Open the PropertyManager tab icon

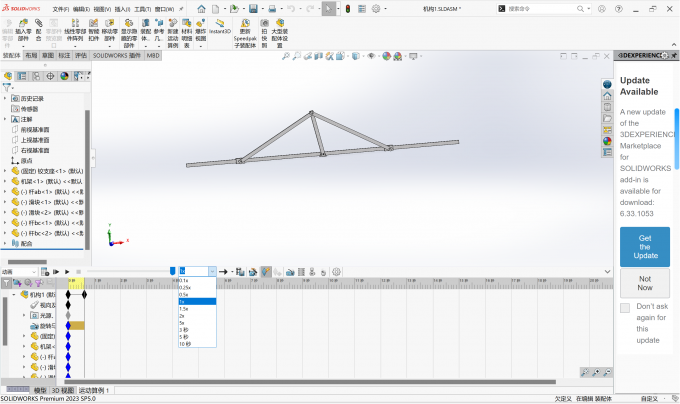[x=22, y=76]
